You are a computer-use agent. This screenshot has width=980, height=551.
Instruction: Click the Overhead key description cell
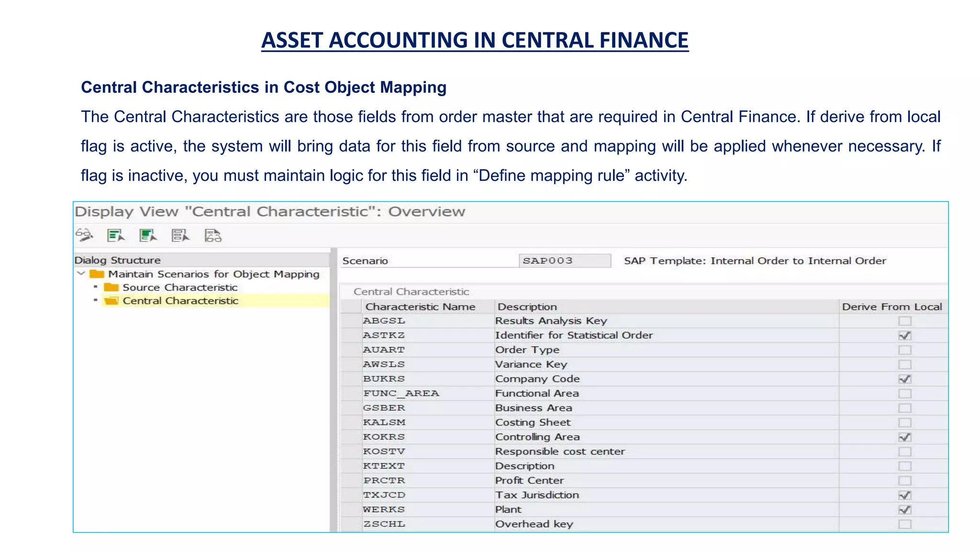(x=667, y=524)
